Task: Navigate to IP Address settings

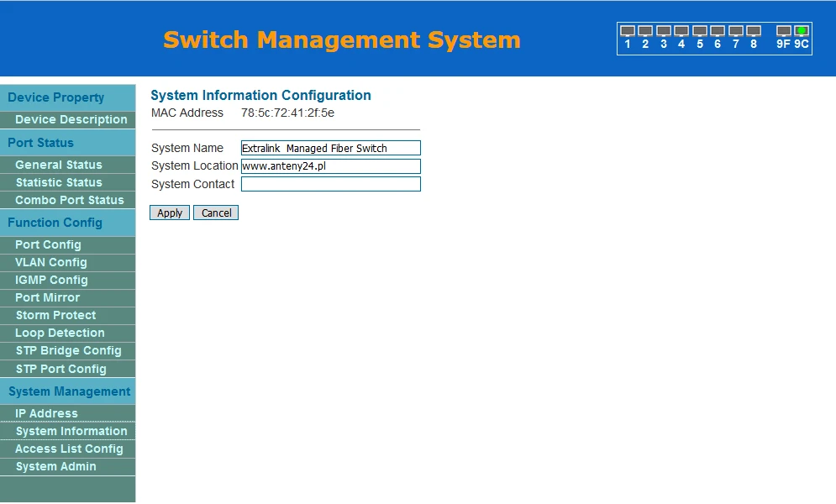Action: click(x=46, y=413)
